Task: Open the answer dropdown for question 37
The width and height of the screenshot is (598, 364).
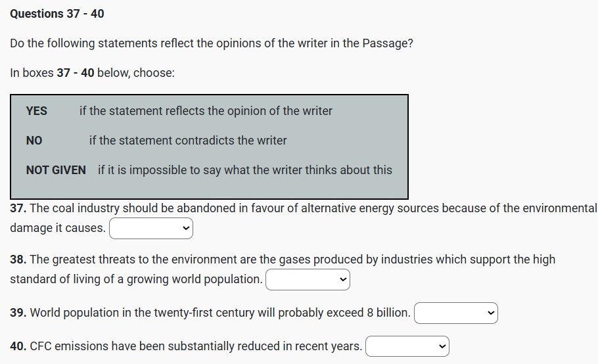Action: 150,229
